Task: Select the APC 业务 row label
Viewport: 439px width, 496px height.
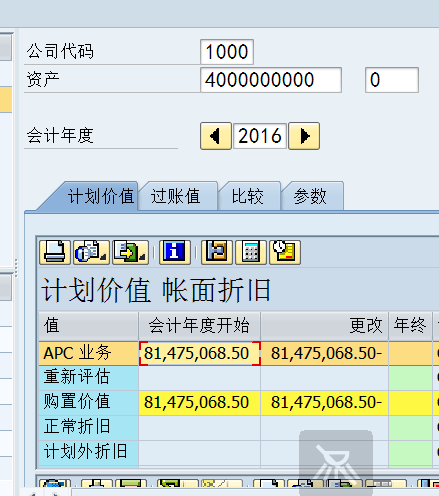Action: 88,353
